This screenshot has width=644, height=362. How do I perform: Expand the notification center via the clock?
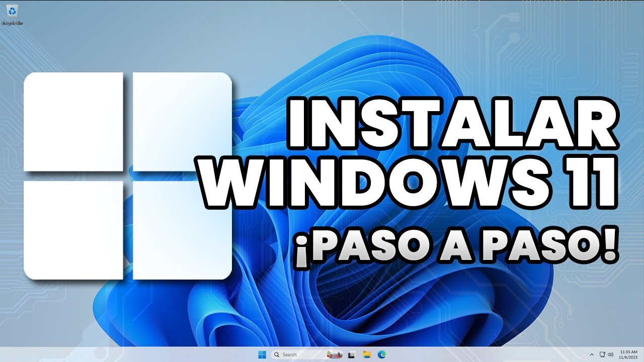629,354
